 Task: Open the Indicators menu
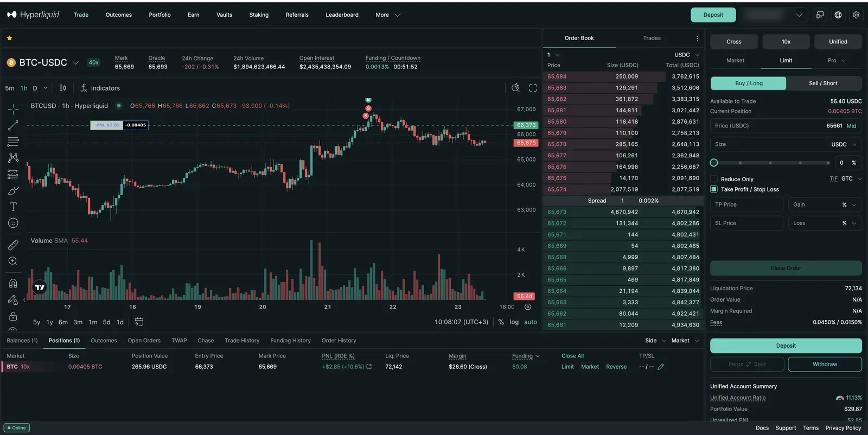click(100, 88)
